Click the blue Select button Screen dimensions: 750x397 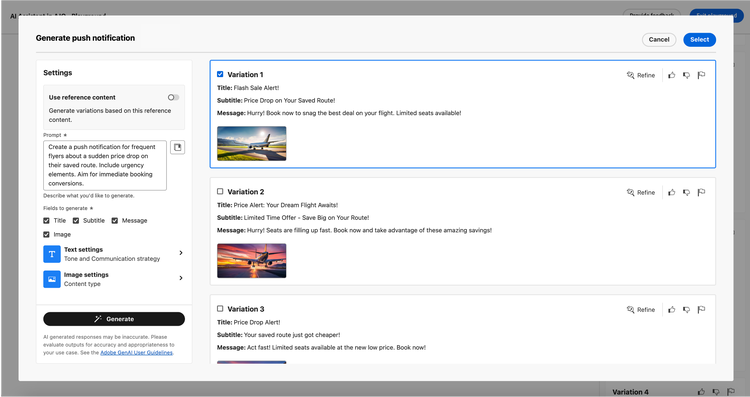[699, 40]
